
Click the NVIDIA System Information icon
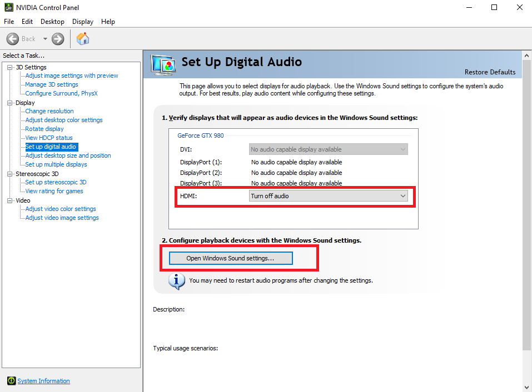(x=11, y=381)
